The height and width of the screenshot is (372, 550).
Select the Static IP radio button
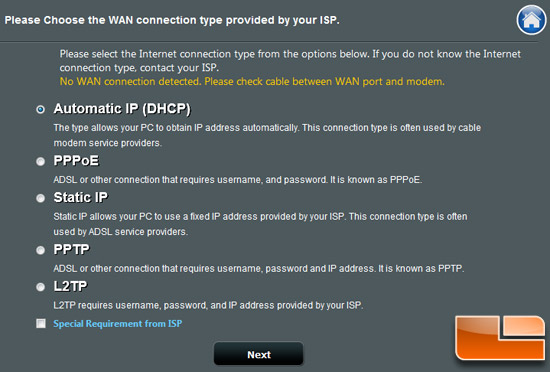click(41, 198)
